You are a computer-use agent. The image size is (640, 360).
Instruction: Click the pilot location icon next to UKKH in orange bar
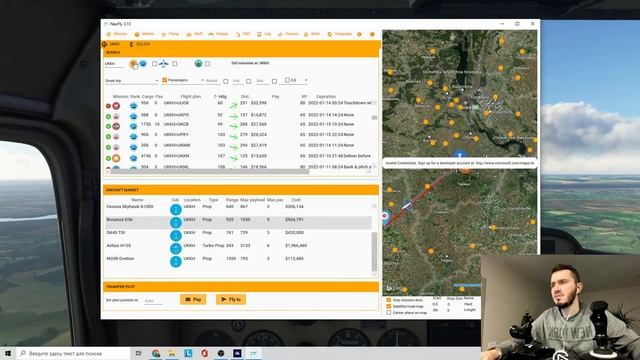point(104,44)
